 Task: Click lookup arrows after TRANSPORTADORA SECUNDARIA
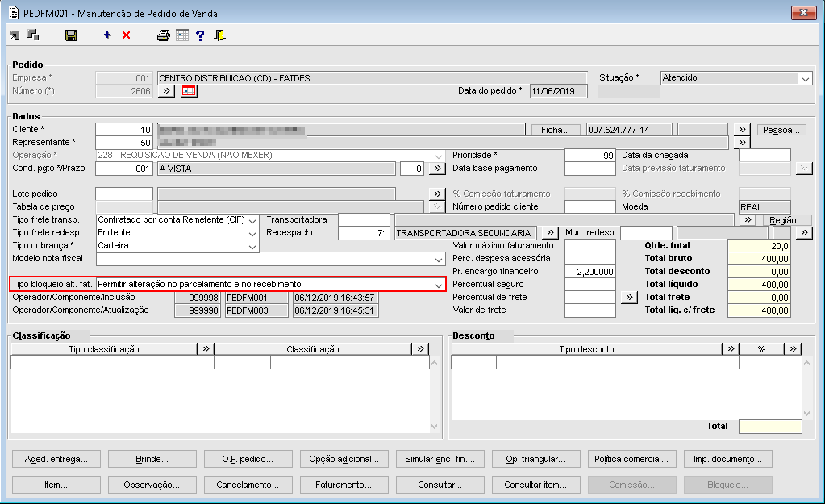(550, 232)
